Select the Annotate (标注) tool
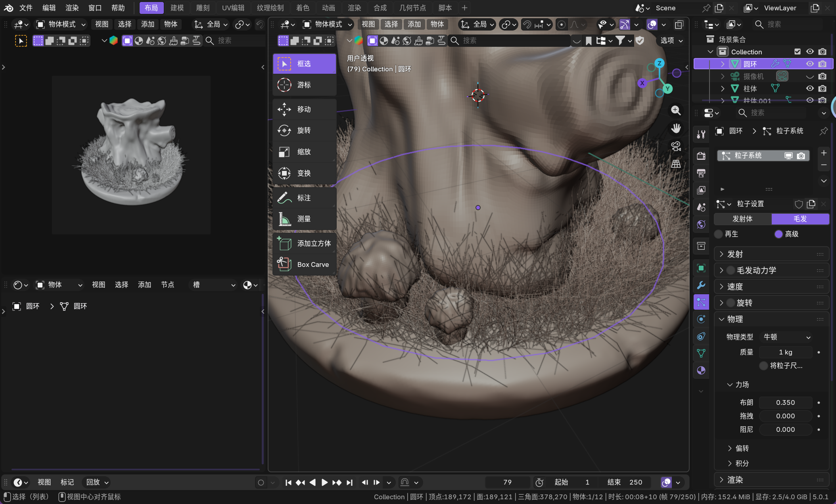The height and width of the screenshot is (504, 836). (304, 198)
